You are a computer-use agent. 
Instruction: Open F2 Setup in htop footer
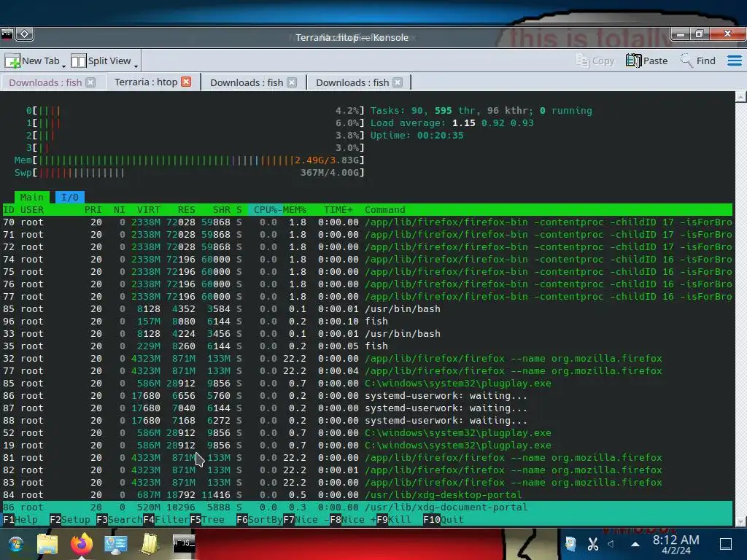click(x=70, y=519)
